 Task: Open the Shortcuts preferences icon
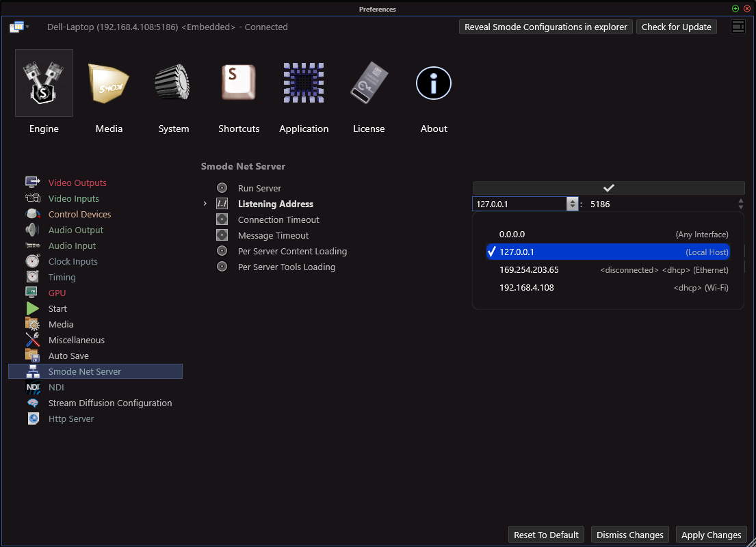(x=239, y=83)
